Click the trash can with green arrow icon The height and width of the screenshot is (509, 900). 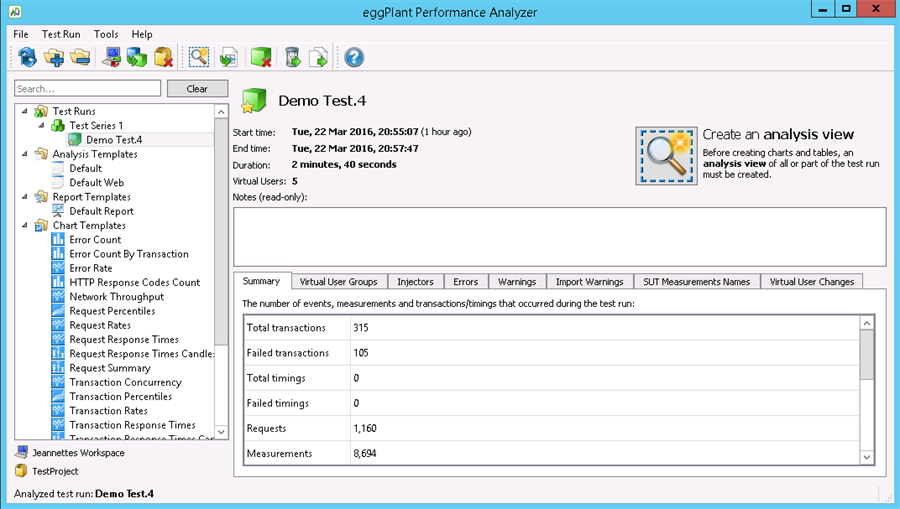(x=292, y=57)
